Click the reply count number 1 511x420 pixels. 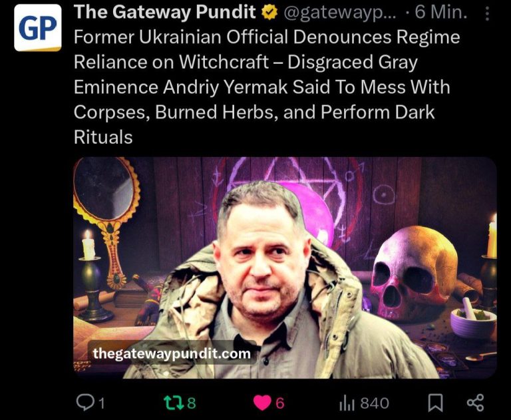pyautogui.click(x=101, y=403)
